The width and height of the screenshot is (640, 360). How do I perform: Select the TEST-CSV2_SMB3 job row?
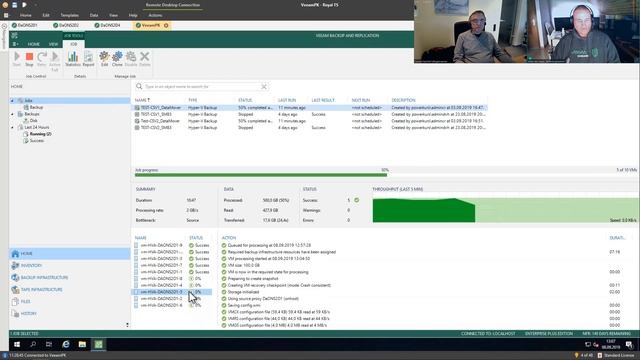310,127
